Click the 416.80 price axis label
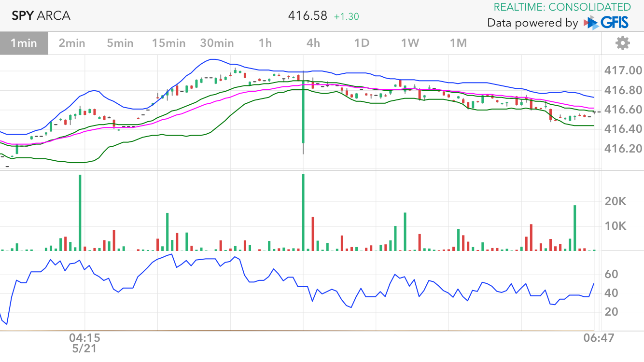This screenshot has height=362, width=644. 623,90
